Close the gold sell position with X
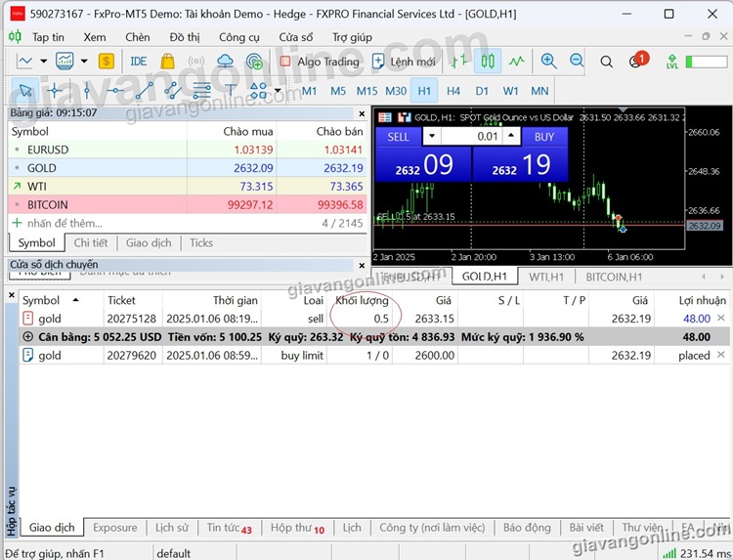Image resolution: width=733 pixels, height=560 pixels. [721, 319]
